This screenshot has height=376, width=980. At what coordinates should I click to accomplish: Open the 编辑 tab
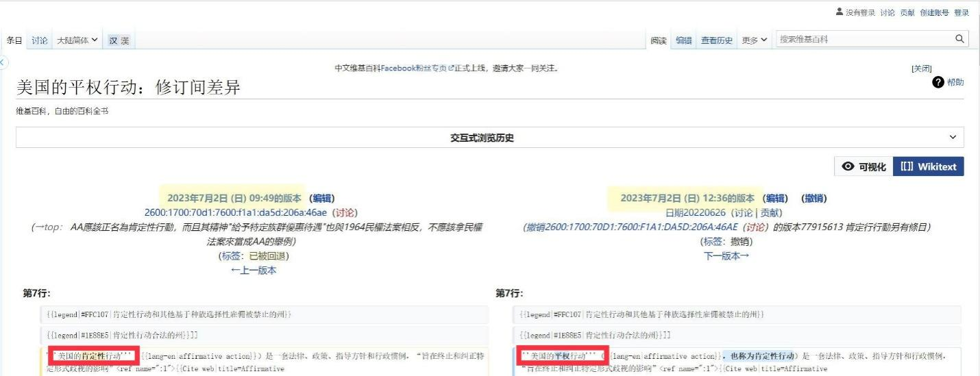684,40
